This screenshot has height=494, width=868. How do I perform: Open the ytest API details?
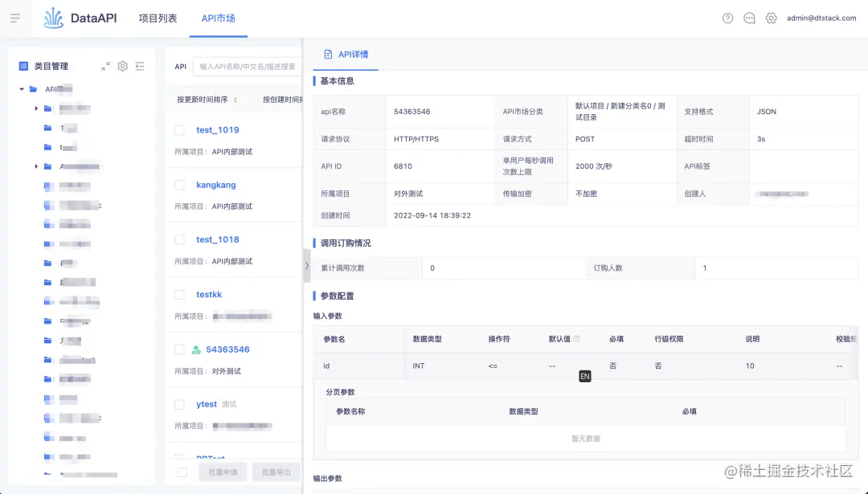[x=205, y=404]
